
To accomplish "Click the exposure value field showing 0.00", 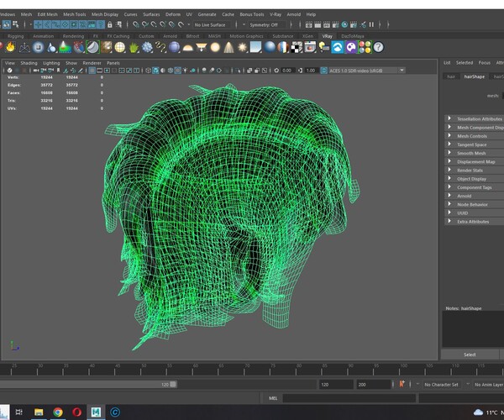I will pos(286,71).
